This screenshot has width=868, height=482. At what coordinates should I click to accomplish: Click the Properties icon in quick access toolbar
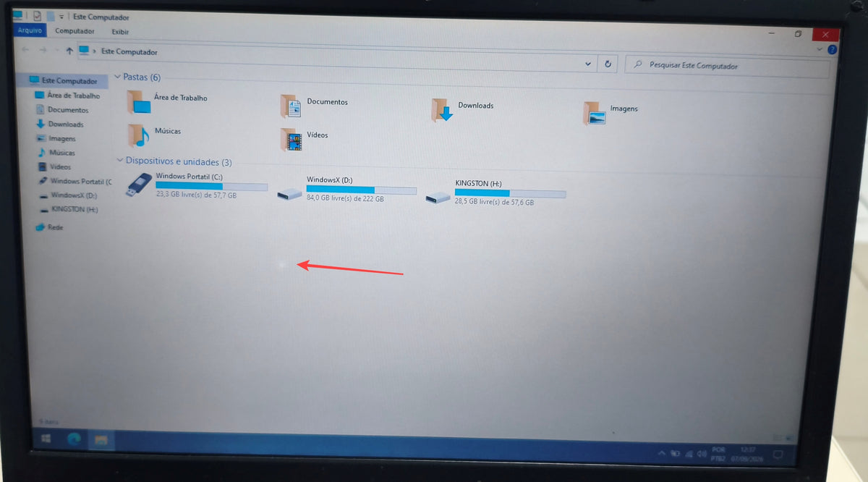36,15
